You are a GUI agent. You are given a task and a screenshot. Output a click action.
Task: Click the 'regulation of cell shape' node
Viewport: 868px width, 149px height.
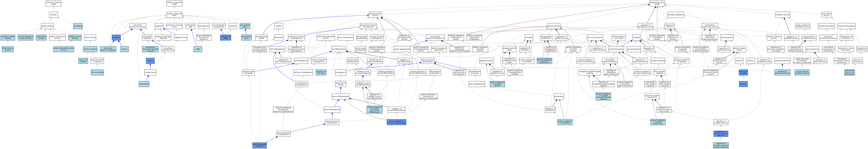click(x=321, y=72)
